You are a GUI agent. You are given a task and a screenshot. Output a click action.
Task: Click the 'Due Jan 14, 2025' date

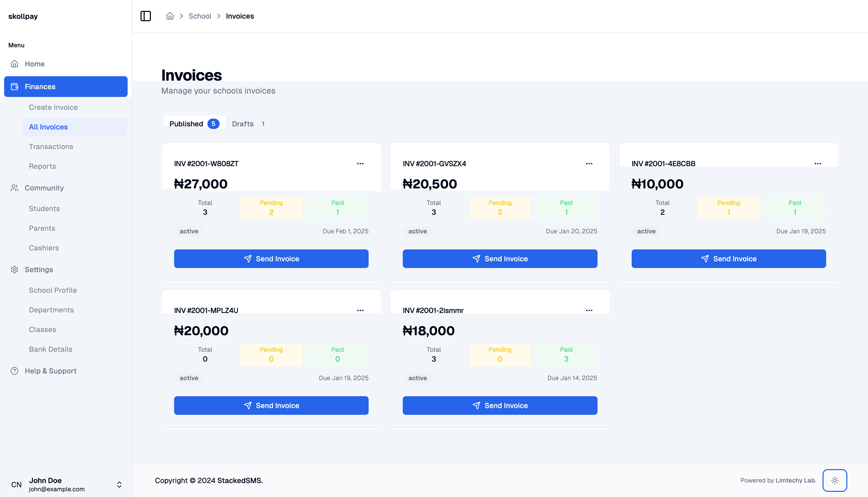[572, 378]
